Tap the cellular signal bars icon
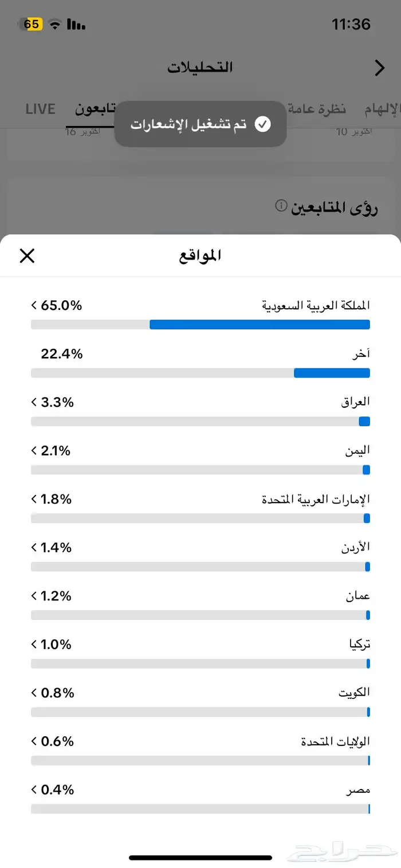Image resolution: width=401 pixels, height=868 pixels. point(76,24)
